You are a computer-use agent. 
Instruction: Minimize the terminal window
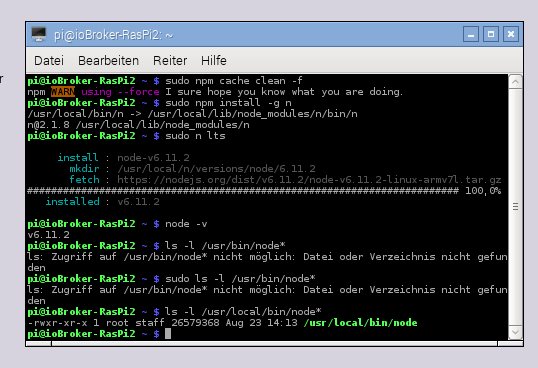click(x=471, y=34)
